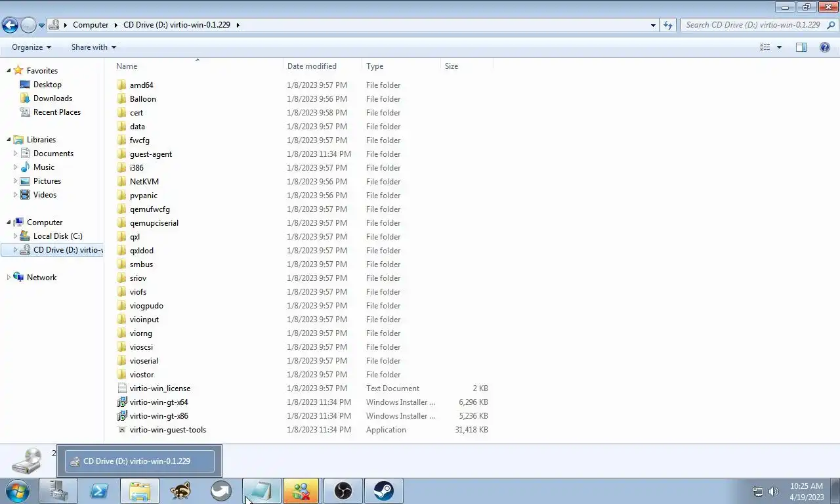This screenshot has height=504, width=840.
Task: Click the smbus folder name
Action: 141,264
